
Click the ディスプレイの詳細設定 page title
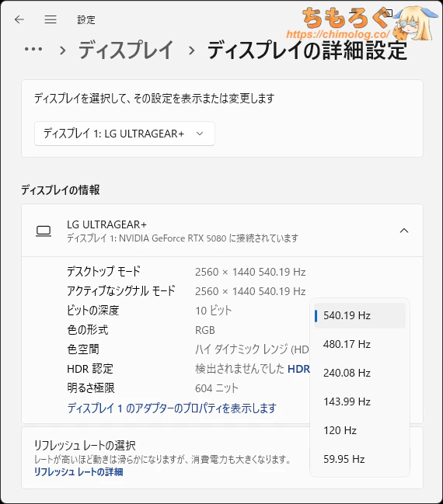pyautogui.click(x=308, y=50)
